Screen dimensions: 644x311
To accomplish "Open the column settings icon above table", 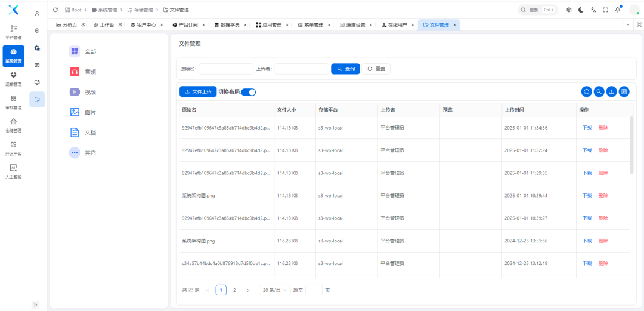I will [x=624, y=91].
